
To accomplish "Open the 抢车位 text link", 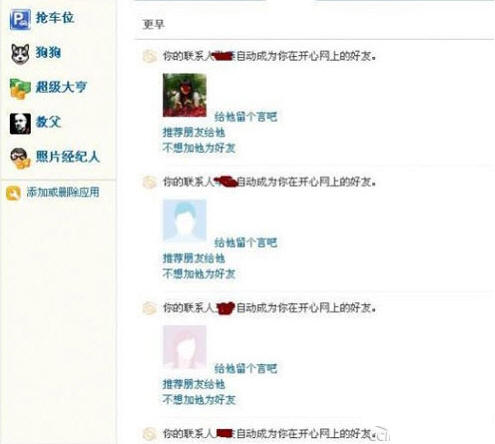I will coord(55,18).
